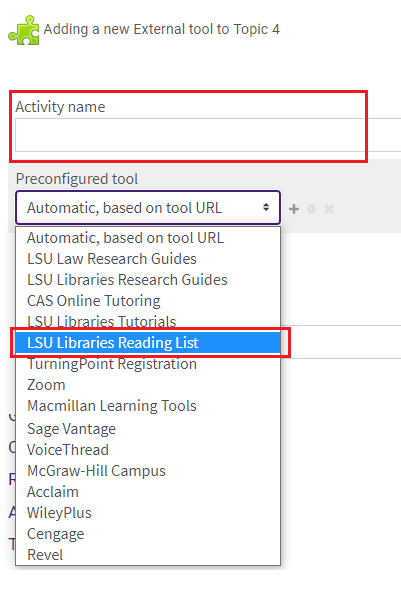Click the dropdown arrows on Preconfigured tool select
The image size is (401, 610).
(x=266, y=207)
